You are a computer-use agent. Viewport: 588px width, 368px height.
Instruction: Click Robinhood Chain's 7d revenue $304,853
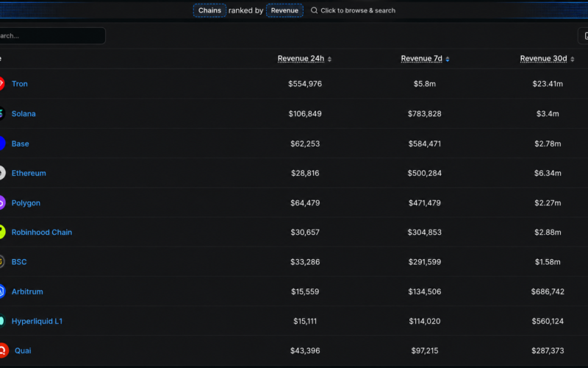[x=425, y=232]
